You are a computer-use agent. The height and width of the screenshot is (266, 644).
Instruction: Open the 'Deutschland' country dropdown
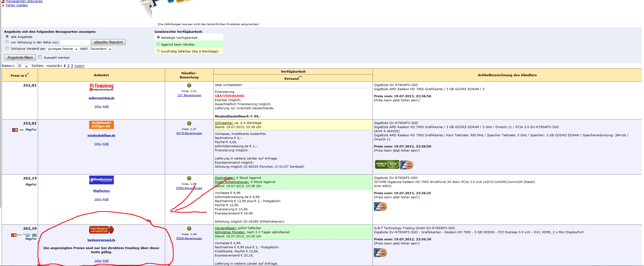coord(101,49)
